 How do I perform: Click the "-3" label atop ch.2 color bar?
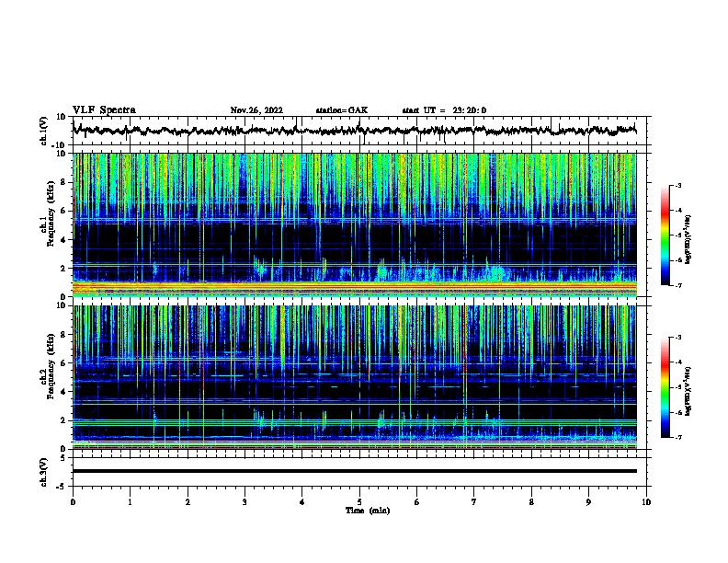coord(677,338)
